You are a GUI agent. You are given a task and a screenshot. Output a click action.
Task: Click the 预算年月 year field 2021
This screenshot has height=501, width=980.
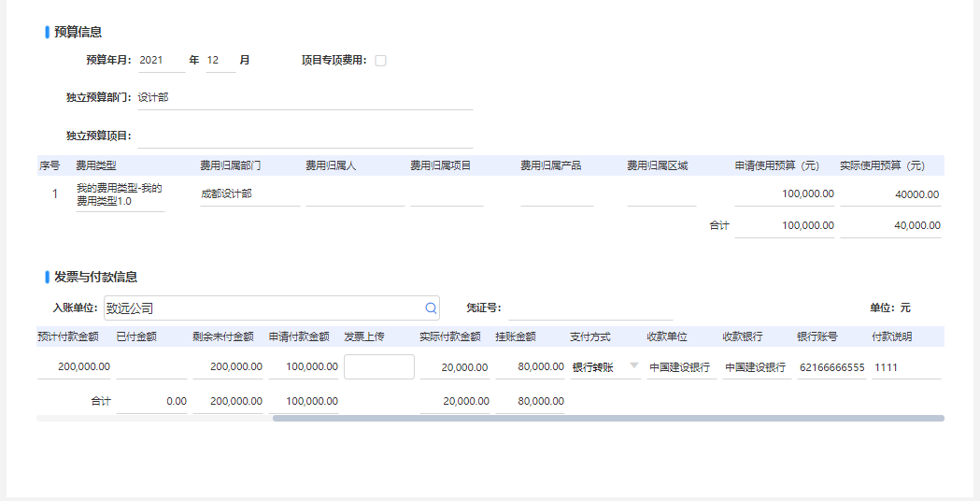[x=162, y=61]
